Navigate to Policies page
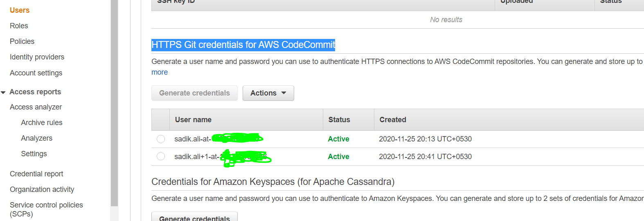Viewport: 644px width, 221px height. tap(22, 41)
